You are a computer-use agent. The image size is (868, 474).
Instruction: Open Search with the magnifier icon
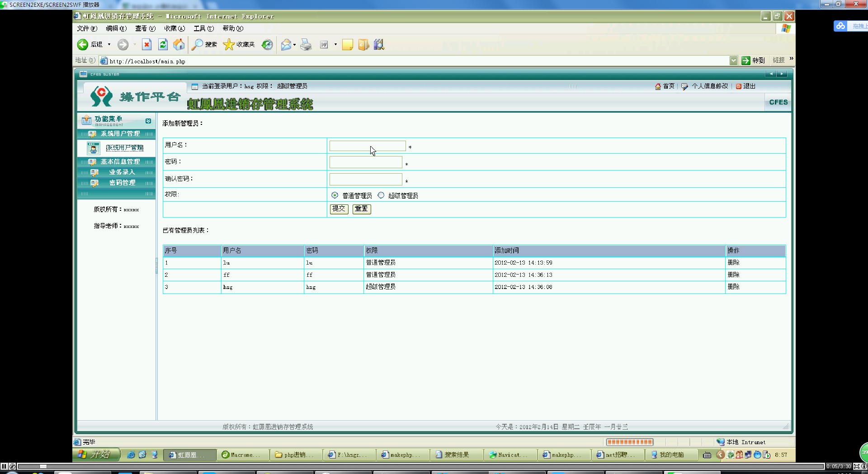[x=197, y=44]
